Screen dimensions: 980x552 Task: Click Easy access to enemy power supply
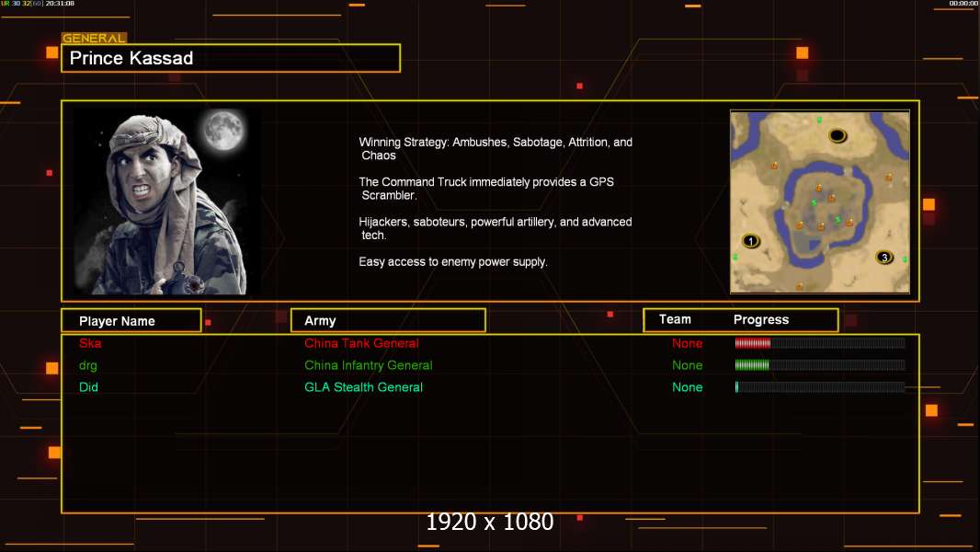pos(453,262)
